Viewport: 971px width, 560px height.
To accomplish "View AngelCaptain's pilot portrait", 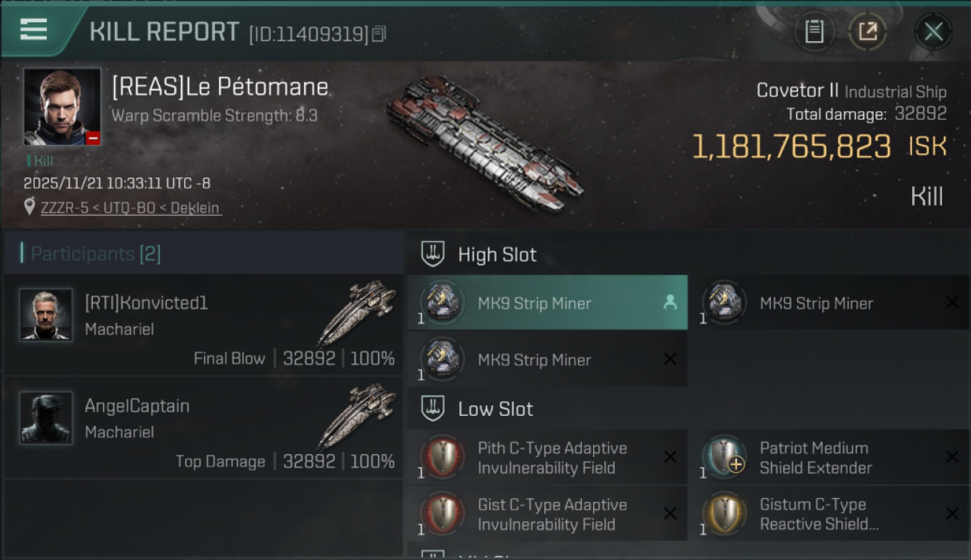I will pyautogui.click(x=46, y=418).
